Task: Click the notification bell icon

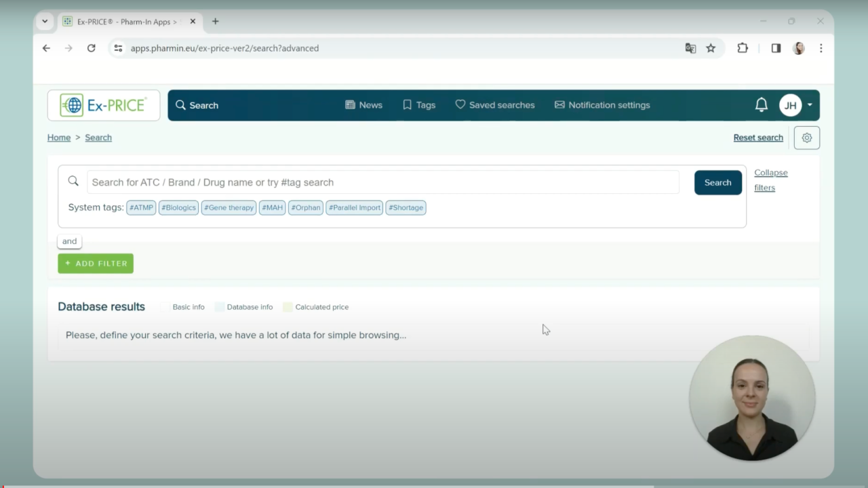Action: (761, 105)
